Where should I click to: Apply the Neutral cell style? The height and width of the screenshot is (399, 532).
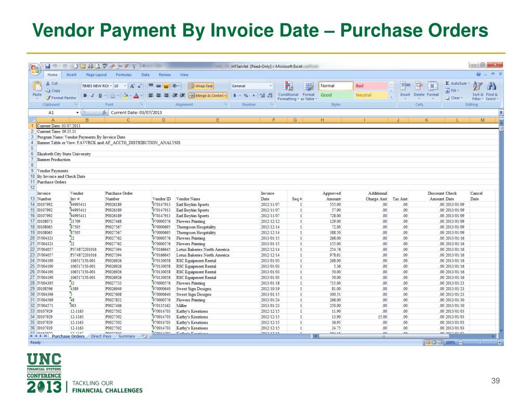click(x=370, y=95)
